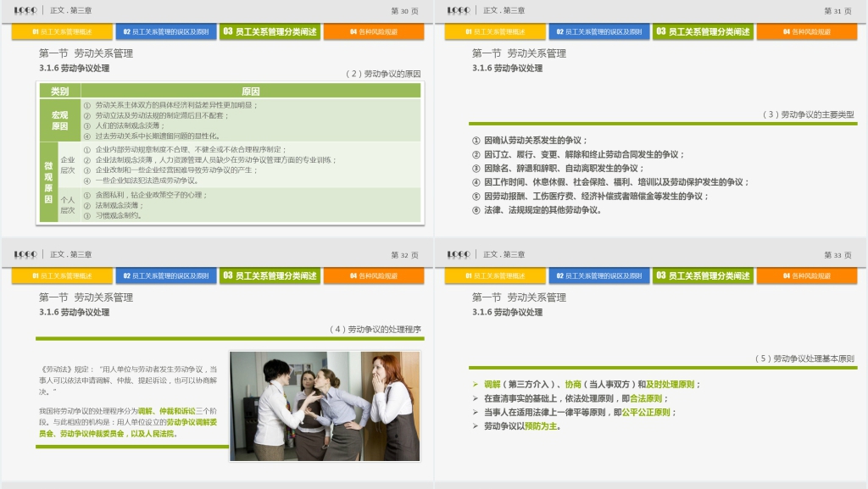Click the 类别 column header in the table

point(59,92)
